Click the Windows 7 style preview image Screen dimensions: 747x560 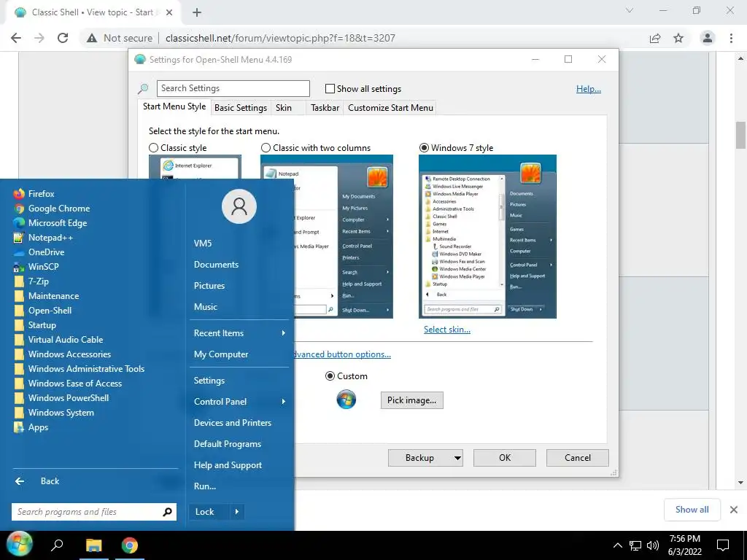tap(487, 237)
